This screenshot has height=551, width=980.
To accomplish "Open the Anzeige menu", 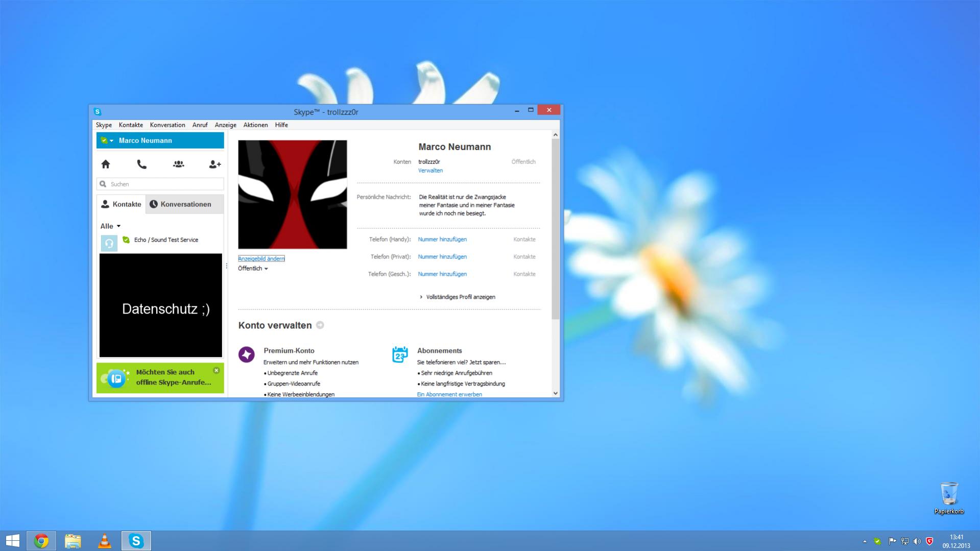I will pyautogui.click(x=225, y=125).
